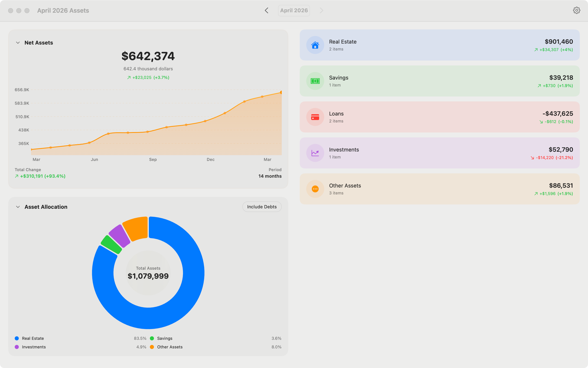Open the Investments card
588x368 pixels.
[439, 153]
